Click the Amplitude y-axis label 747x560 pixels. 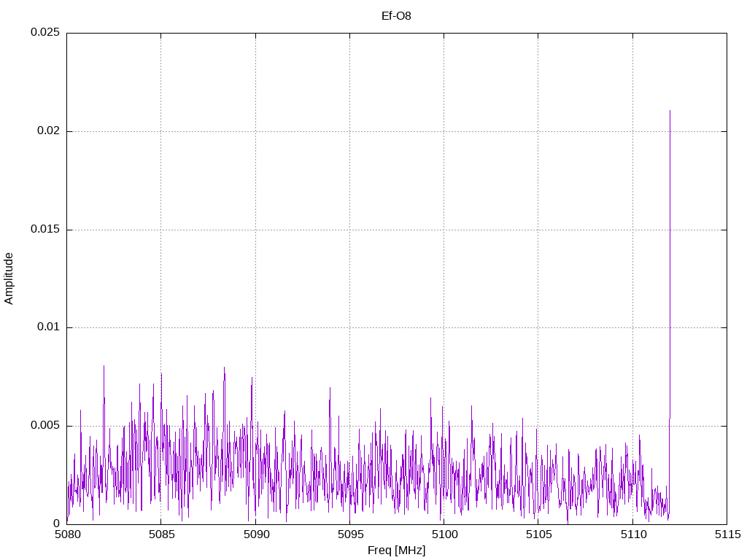(9, 279)
